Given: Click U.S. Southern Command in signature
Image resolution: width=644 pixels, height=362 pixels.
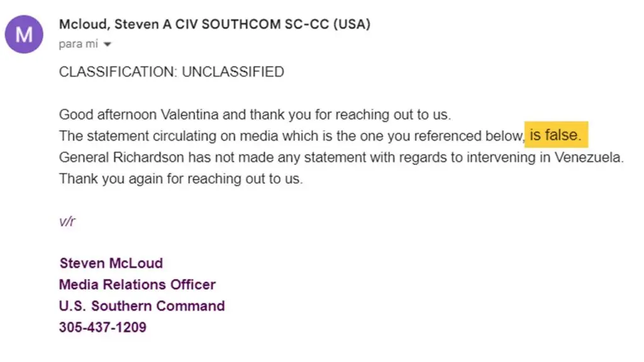Looking at the screenshot, I should coord(142,306).
